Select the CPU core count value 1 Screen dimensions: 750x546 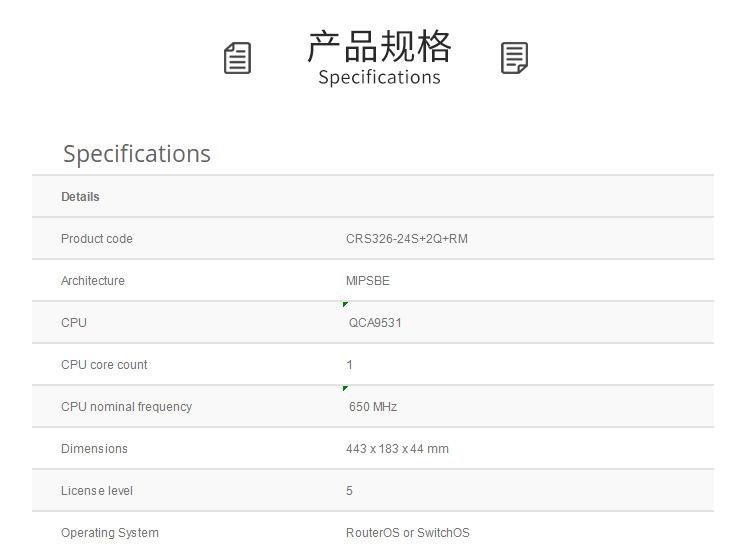[x=350, y=365]
